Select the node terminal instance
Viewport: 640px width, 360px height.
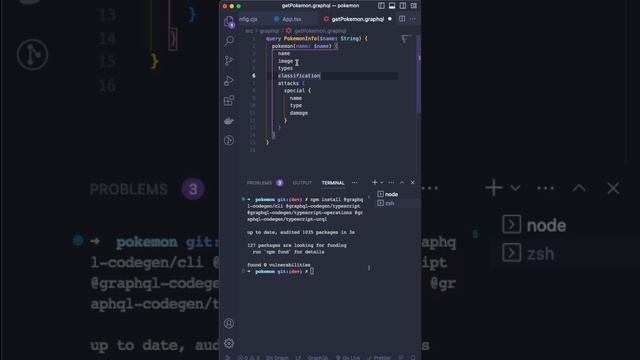(x=396, y=194)
